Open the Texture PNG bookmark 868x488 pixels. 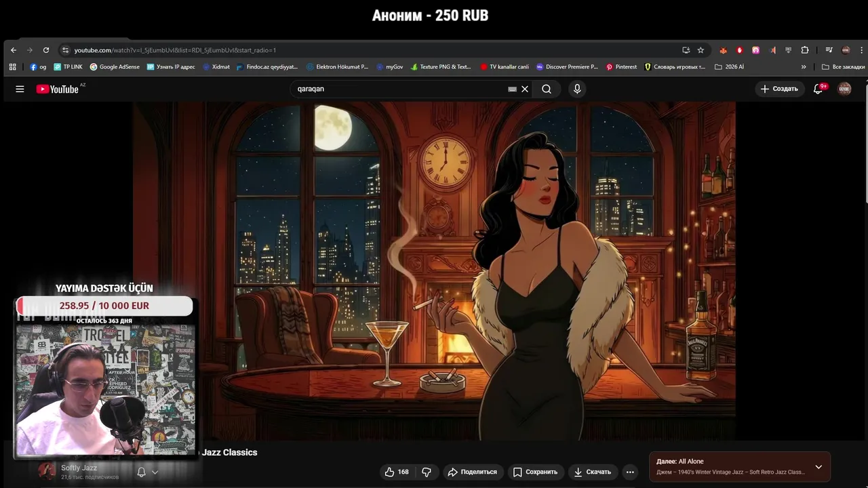point(441,67)
